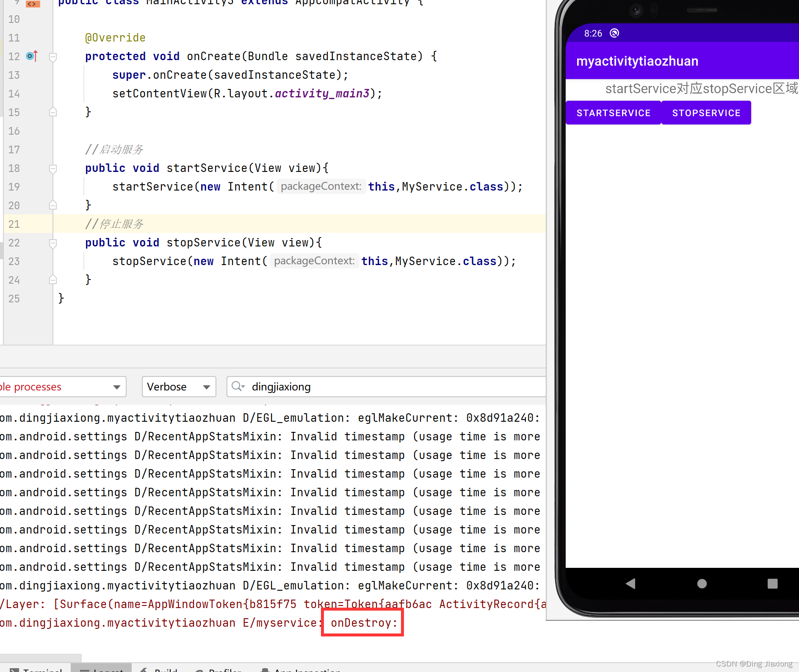Click the onDestroy: log entry in Logcat

pyautogui.click(x=364, y=623)
